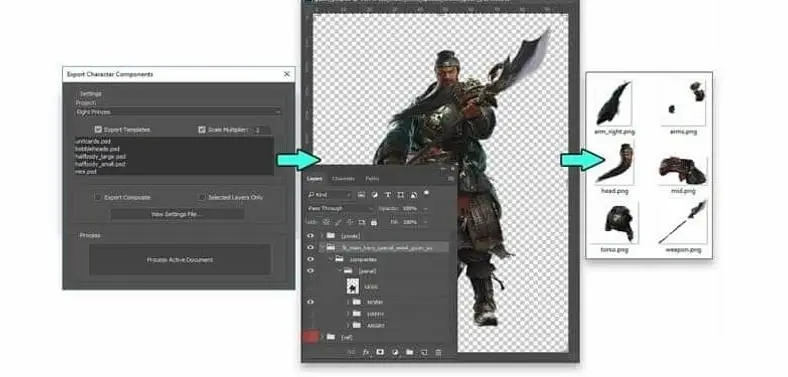The image size is (788, 377).
Task: Collapse the [panel] layer group
Action: point(340,271)
